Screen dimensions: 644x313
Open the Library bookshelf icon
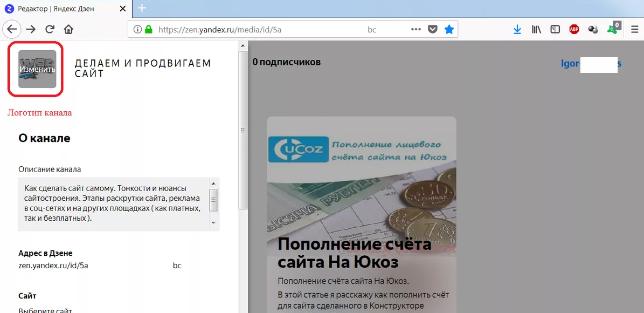536,29
